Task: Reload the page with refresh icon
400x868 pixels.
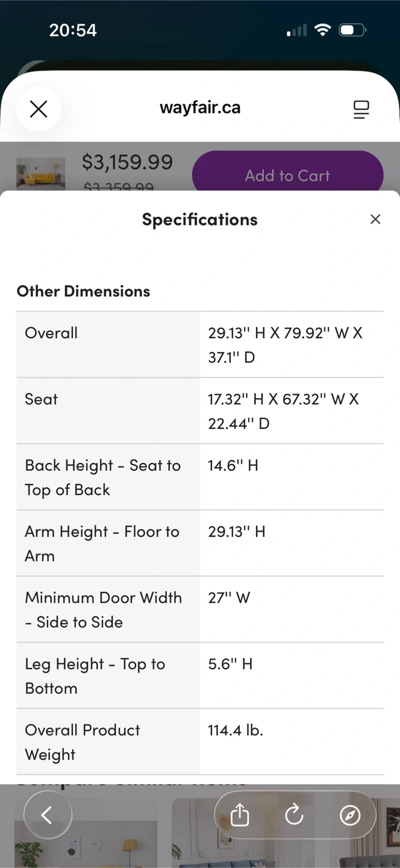Action: pyautogui.click(x=294, y=816)
